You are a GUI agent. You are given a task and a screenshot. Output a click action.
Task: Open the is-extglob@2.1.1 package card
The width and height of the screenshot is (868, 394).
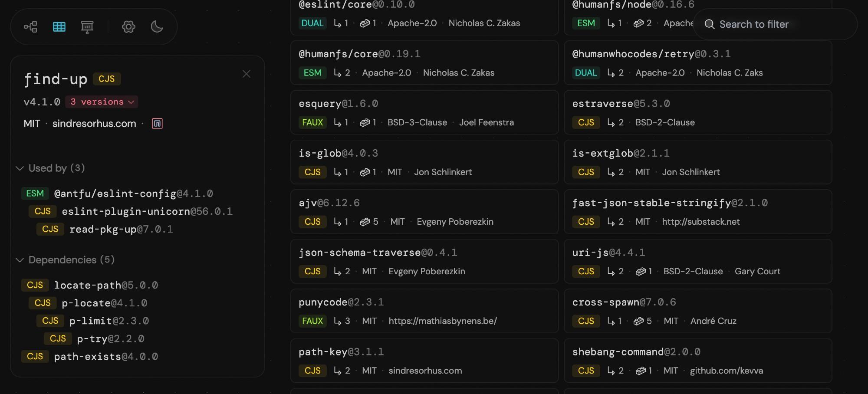pyautogui.click(x=698, y=162)
